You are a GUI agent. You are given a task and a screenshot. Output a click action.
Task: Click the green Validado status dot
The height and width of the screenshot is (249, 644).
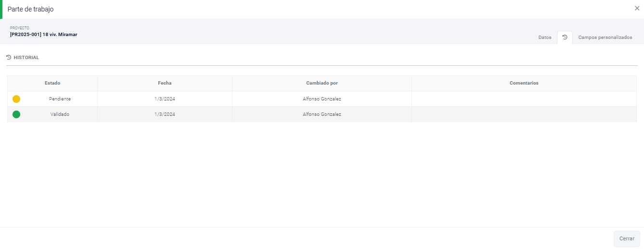(x=16, y=114)
